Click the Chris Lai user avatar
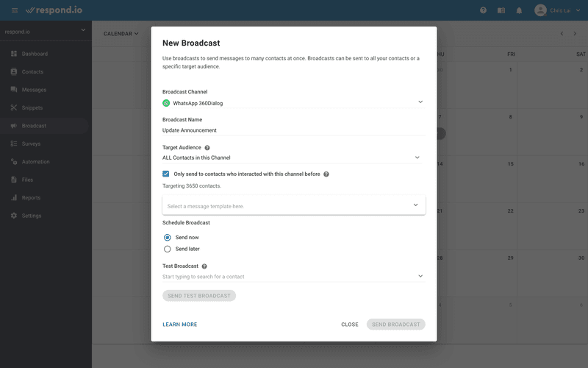The image size is (588, 368). click(540, 10)
